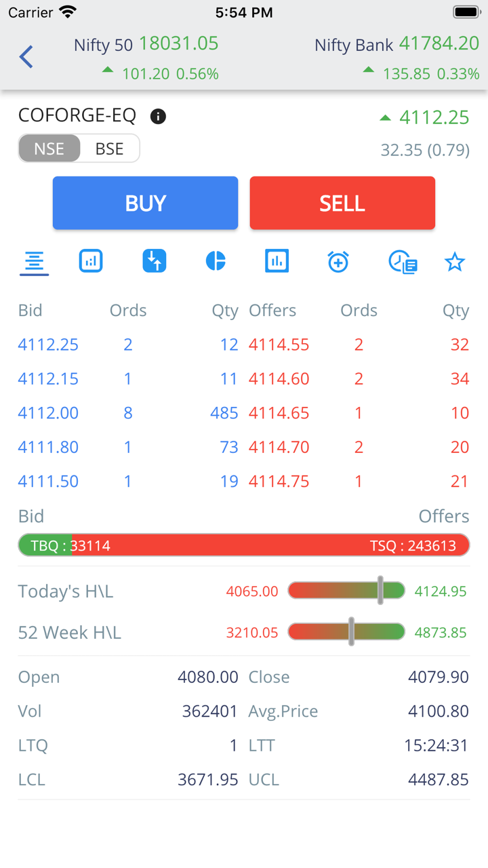Tap the 52 Week H\L range slider
This screenshot has height=868, width=488.
coord(346,633)
